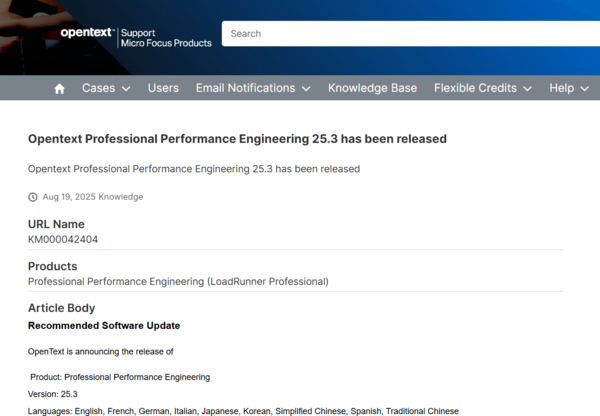The image size is (600, 416).
Task: Open the Help dropdown menu
Action: pyautogui.click(x=569, y=88)
